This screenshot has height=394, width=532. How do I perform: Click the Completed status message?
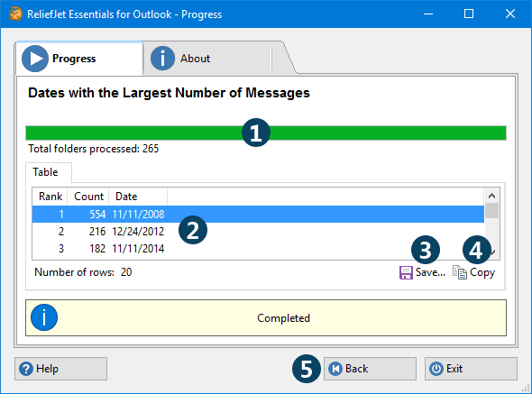283,318
